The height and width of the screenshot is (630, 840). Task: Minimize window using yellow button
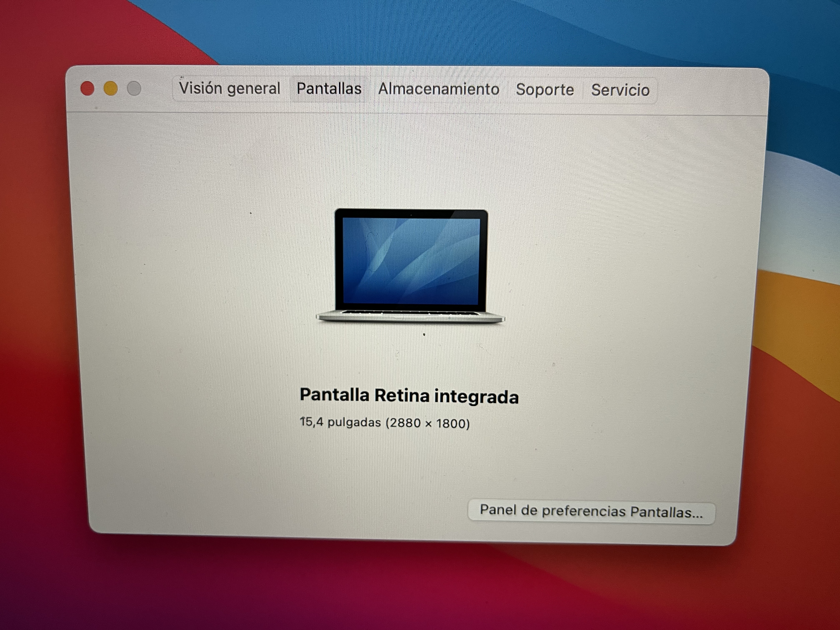110,89
